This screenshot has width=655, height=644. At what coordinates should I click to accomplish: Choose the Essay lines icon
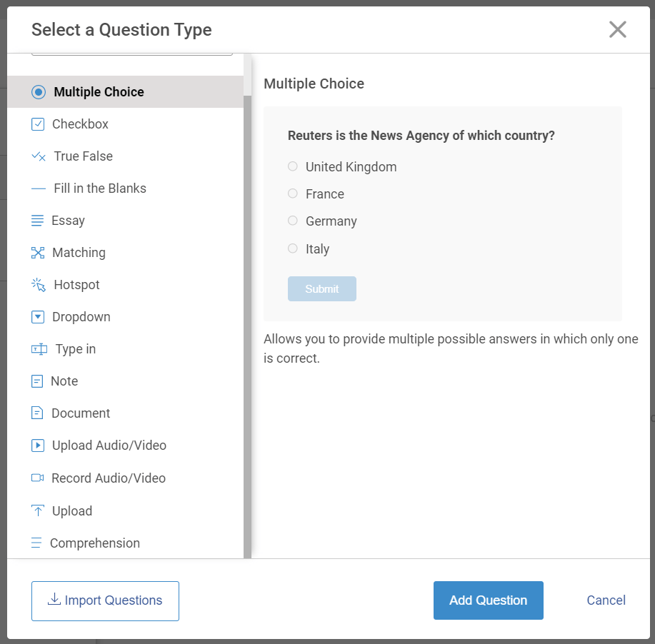pos(38,221)
